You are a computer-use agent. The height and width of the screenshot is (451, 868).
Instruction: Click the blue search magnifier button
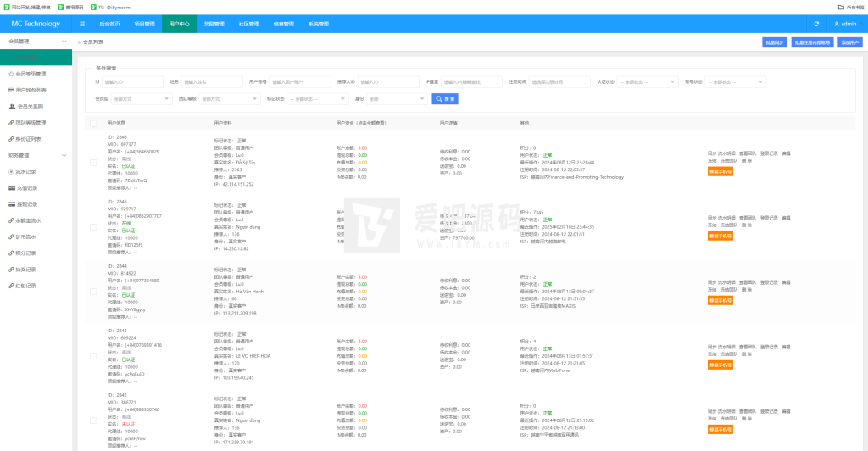pos(444,99)
